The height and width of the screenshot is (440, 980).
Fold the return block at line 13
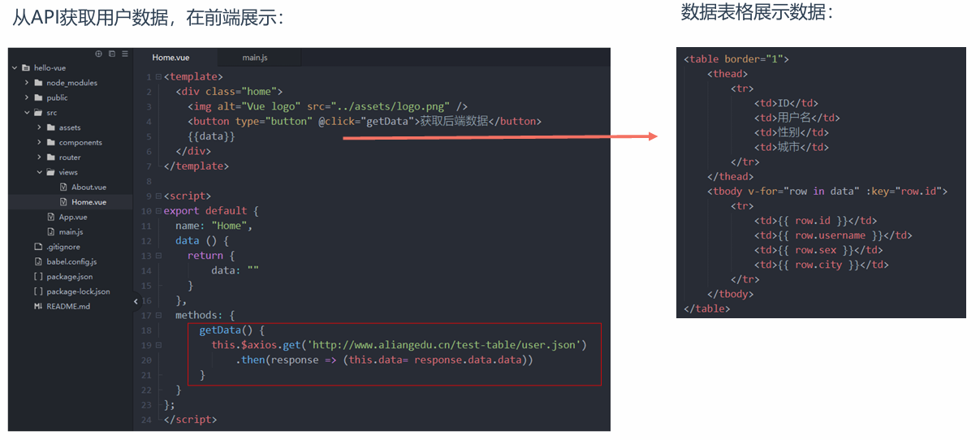(x=158, y=256)
